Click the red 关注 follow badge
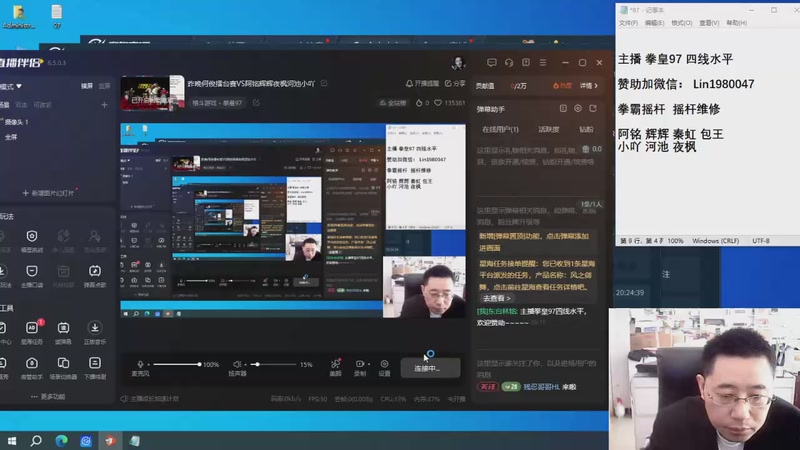The width and height of the screenshot is (800, 450). point(487,387)
